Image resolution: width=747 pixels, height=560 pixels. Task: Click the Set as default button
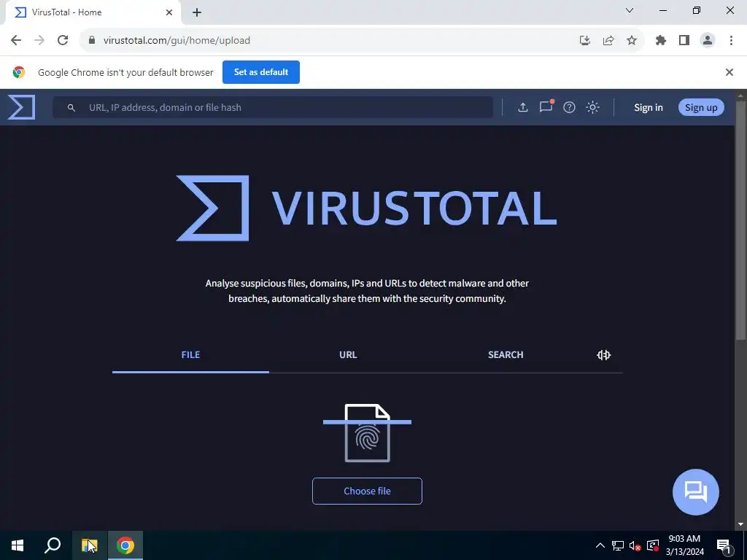[x=261, y=72]
